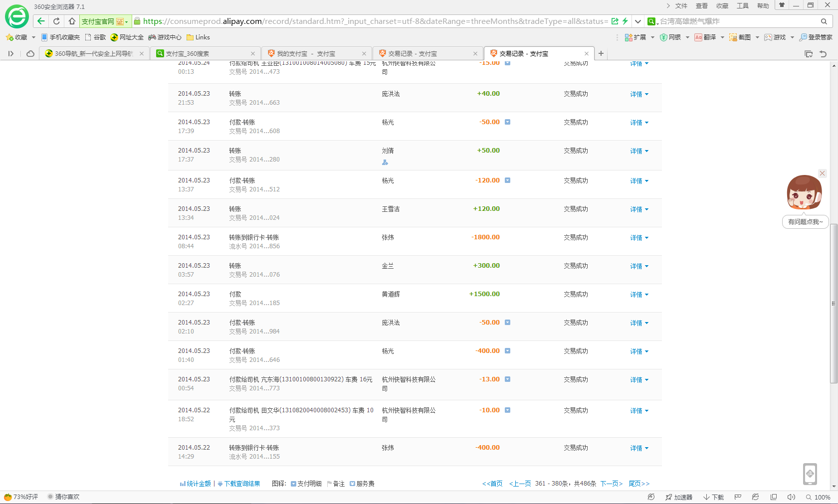Click the browser back arrow button
The width and height of the screenshot is (838, 504).
[x=41, y=21]
